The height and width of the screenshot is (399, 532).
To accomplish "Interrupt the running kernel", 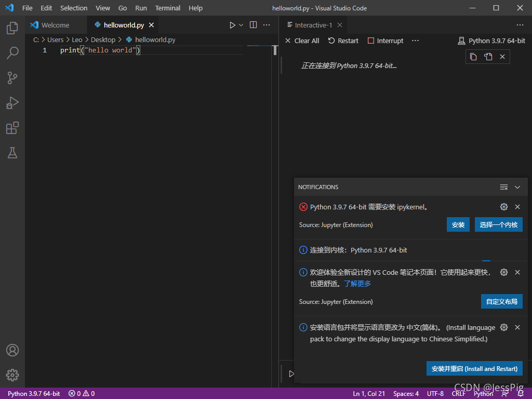I will [385, 41].
